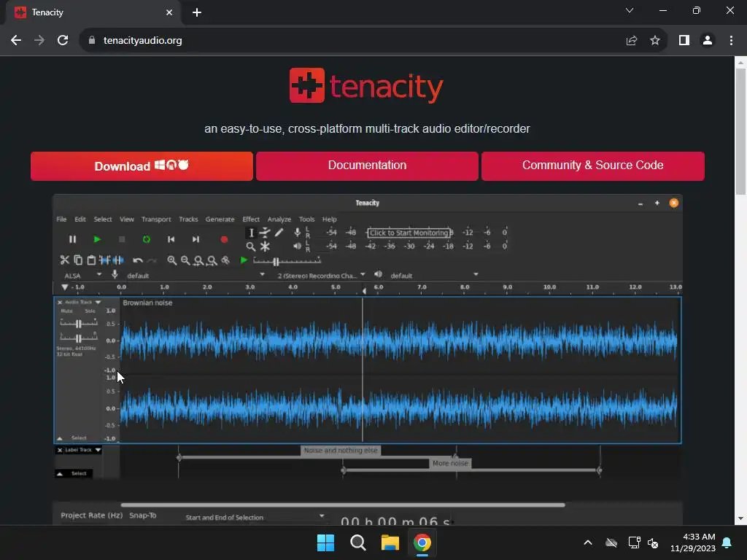The image size is (747, 560).
Task: Open Start and End of Selection dropdown
Action: (255, 517)
